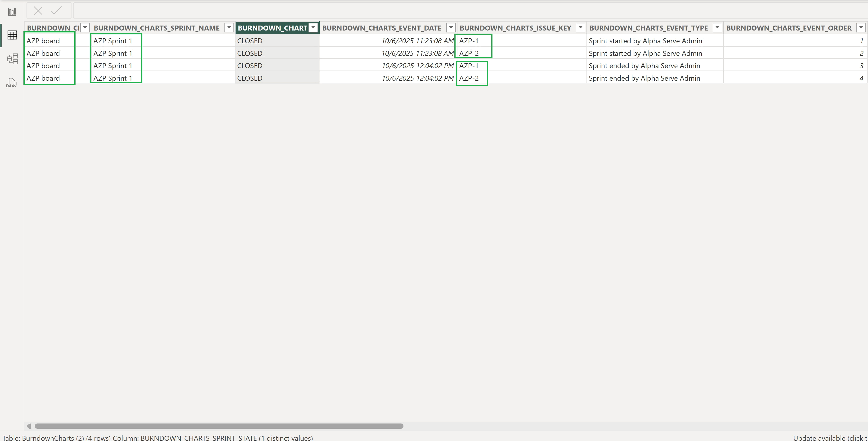Select the first AZP Sprint 1 cell

pos(112,40)
